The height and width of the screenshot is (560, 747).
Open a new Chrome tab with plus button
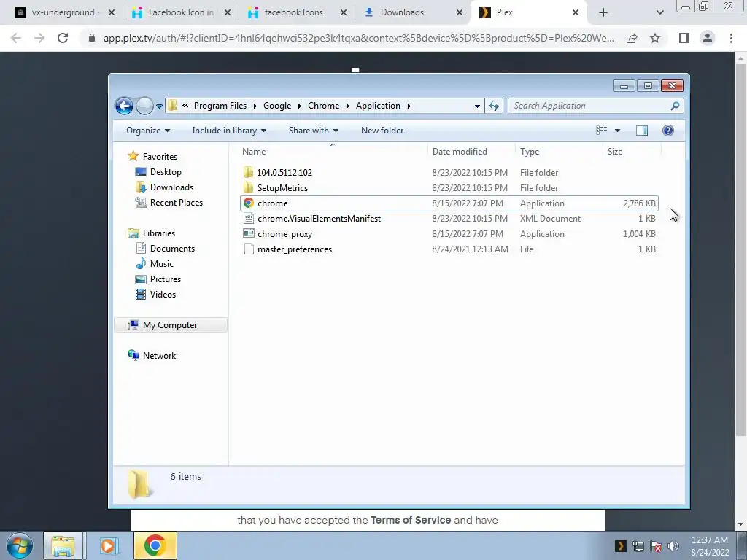pos(603,12)
